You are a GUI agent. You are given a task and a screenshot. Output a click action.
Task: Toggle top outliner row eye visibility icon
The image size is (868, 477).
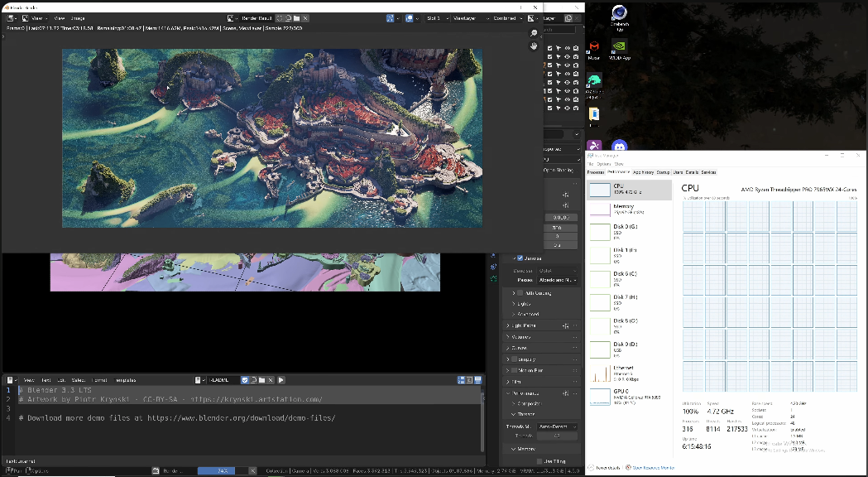tap(568, 48)
